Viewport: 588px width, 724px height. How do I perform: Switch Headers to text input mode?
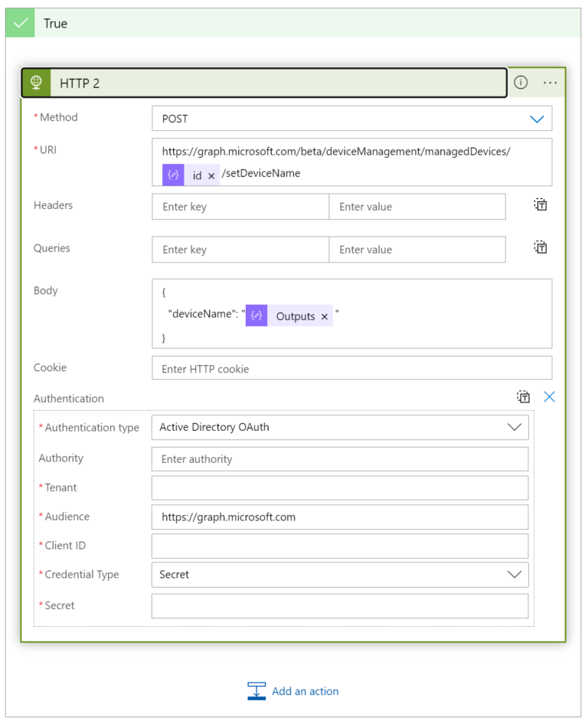[x=540, y=204]
